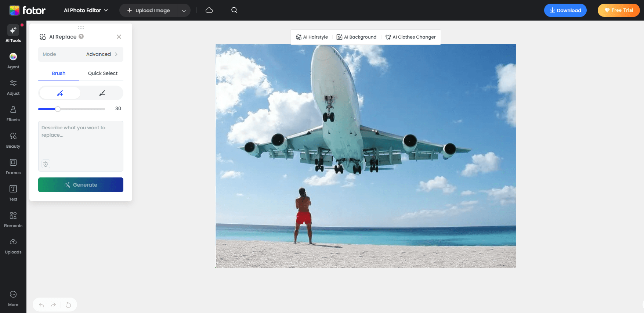This screenshot has height=313, width=644.
Task: Click the Generate button
Action: [81, 185]
